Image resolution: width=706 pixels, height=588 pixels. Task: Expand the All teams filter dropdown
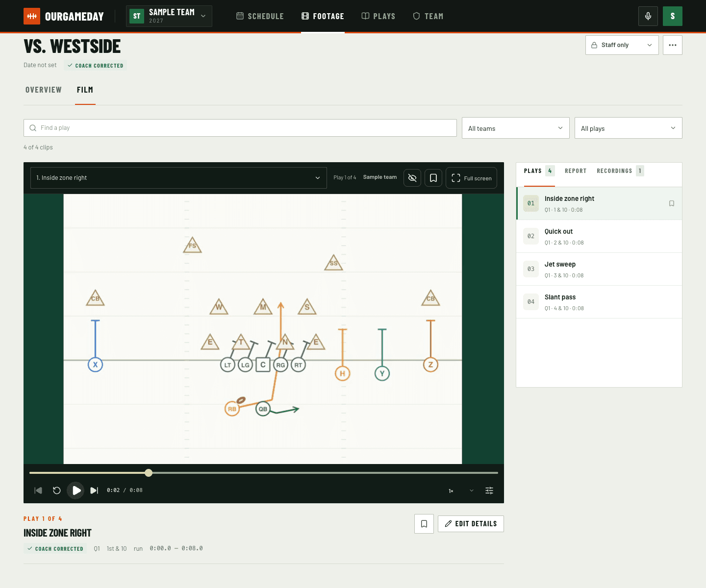click(516, 128)
